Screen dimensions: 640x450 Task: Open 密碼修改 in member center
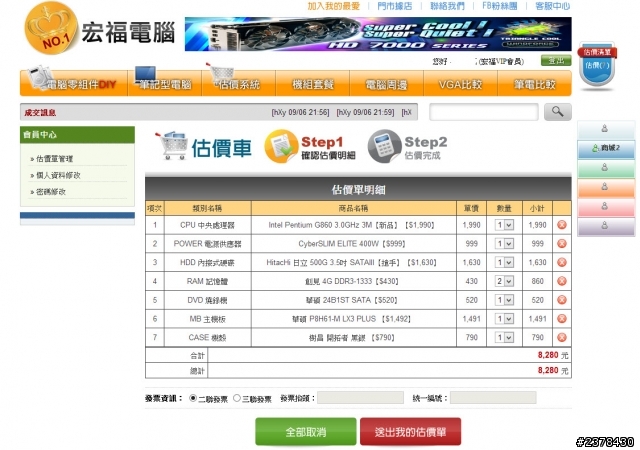(x=51, y=192)
